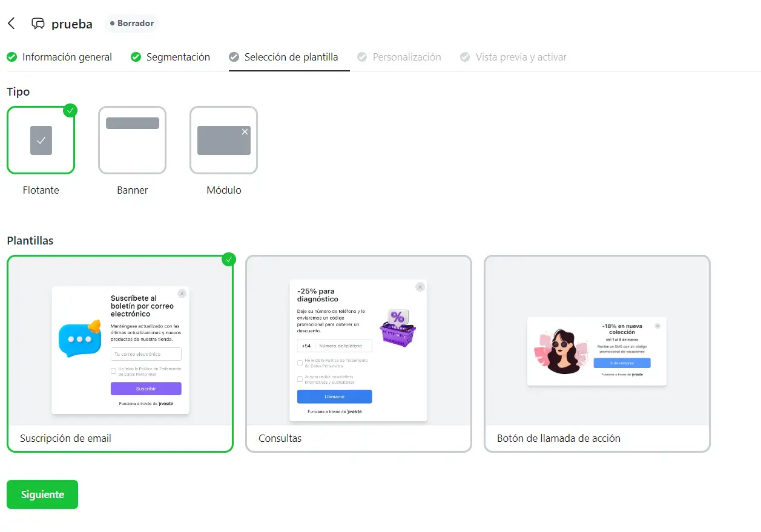Screen dimensions: 761x532
Task: Click the jivosite link in the subscription preview
Action: pyautogui.click(x=166, y=403)
